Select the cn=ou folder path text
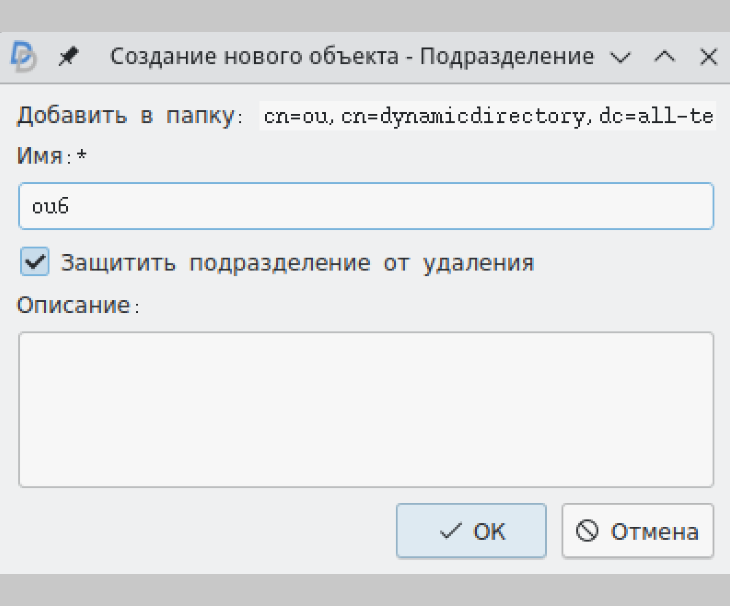The image size is (730, 606). pos(487,116)
